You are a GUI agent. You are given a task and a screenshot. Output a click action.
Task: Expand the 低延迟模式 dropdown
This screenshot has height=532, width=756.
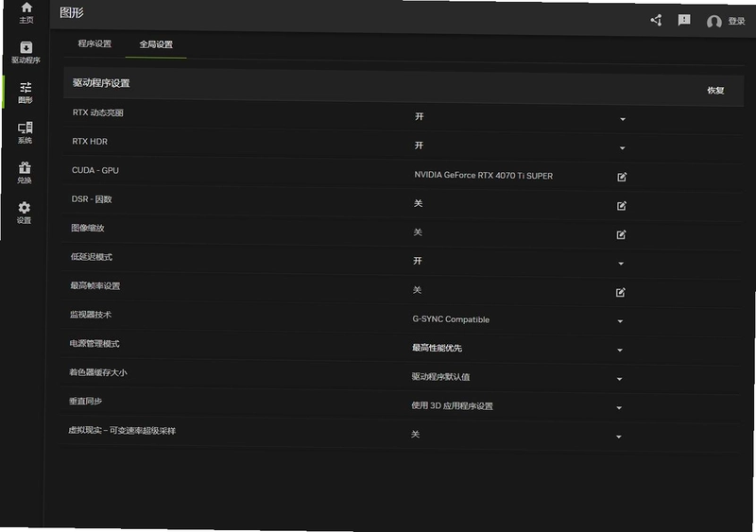pyautogui.click(x=621, y=264)
